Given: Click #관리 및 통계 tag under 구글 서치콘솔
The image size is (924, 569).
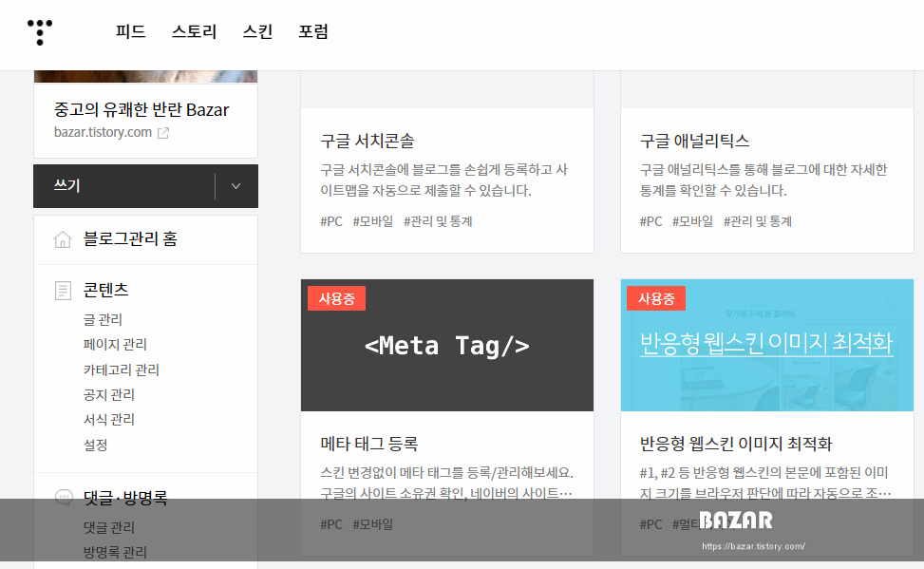Looking at the screenshot, I should [x=438, y=221].
